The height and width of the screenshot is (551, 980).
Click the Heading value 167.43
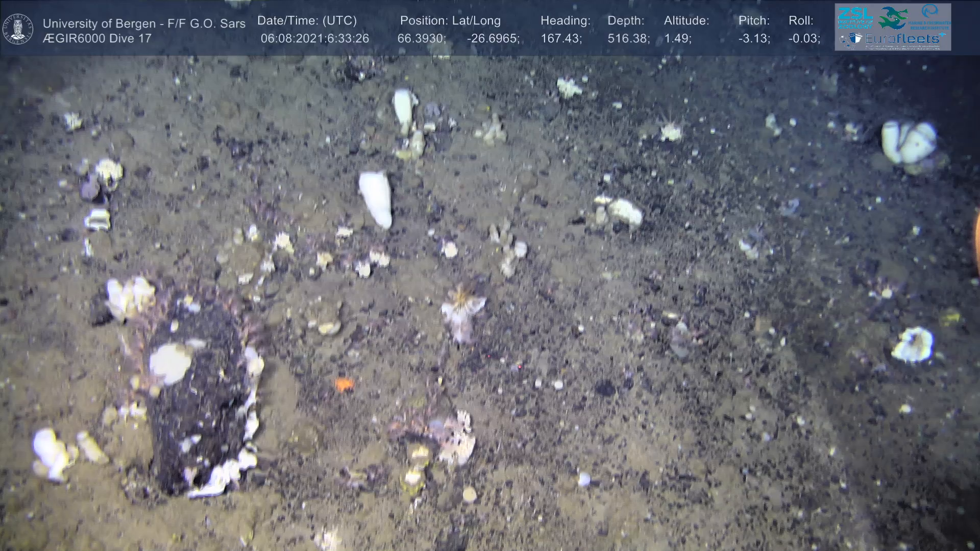point(561,38)
